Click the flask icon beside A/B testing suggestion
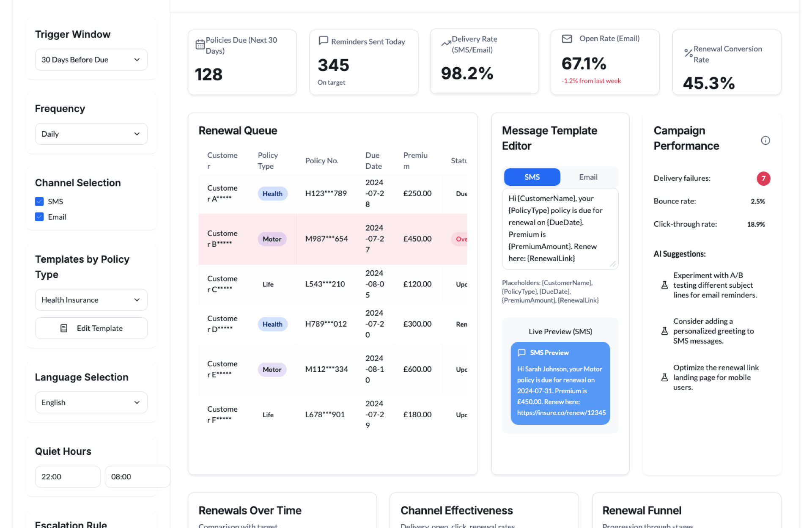This screenshot has width=812, height=528. 664,285
